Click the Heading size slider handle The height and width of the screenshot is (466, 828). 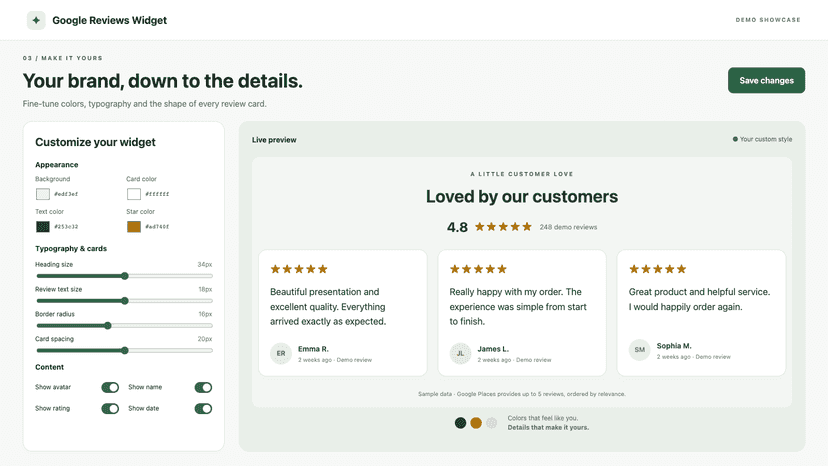(125, 276)
